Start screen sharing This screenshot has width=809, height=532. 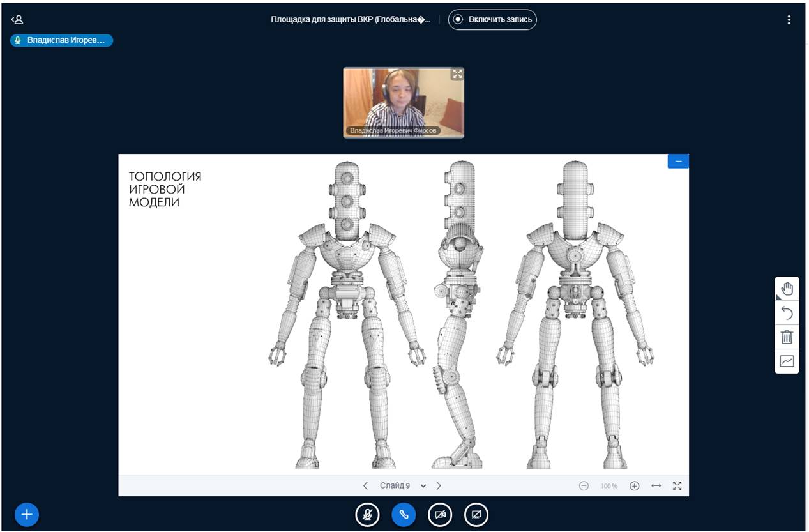476,514
